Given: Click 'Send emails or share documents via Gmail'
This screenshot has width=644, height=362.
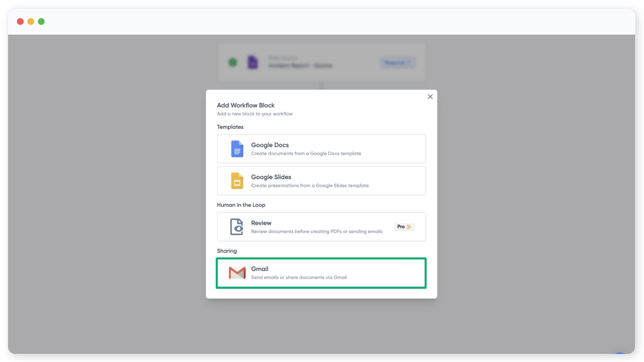Looking at the screenshot, I should [x=299, y=278].
